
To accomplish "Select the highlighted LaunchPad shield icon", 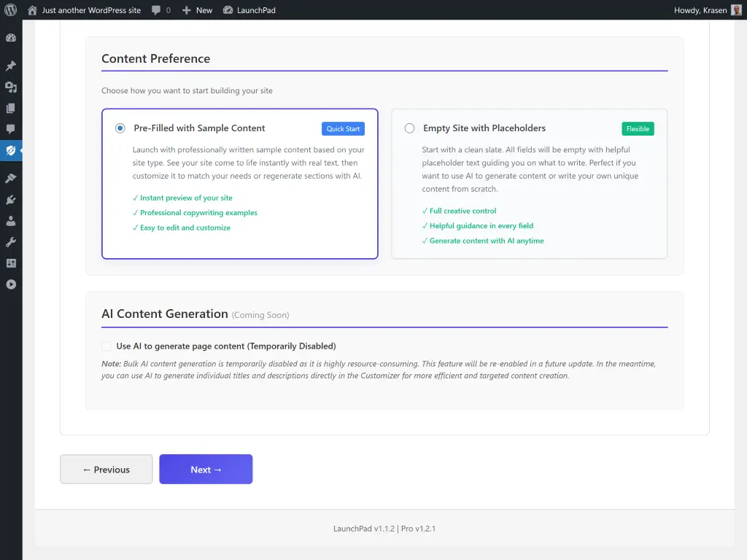I will point(11,151).
